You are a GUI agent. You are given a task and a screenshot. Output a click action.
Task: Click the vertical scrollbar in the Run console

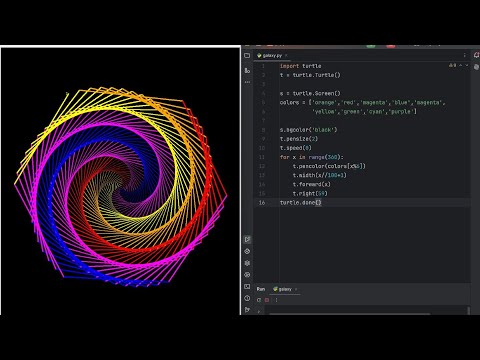pyautogui.click(x=468, y=311)
